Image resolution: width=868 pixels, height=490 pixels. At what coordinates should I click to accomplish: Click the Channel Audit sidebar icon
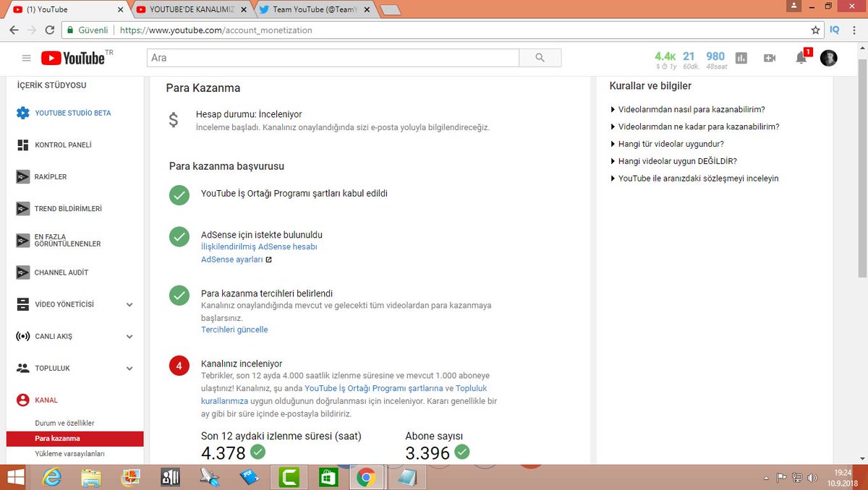(x=22, y=272)
